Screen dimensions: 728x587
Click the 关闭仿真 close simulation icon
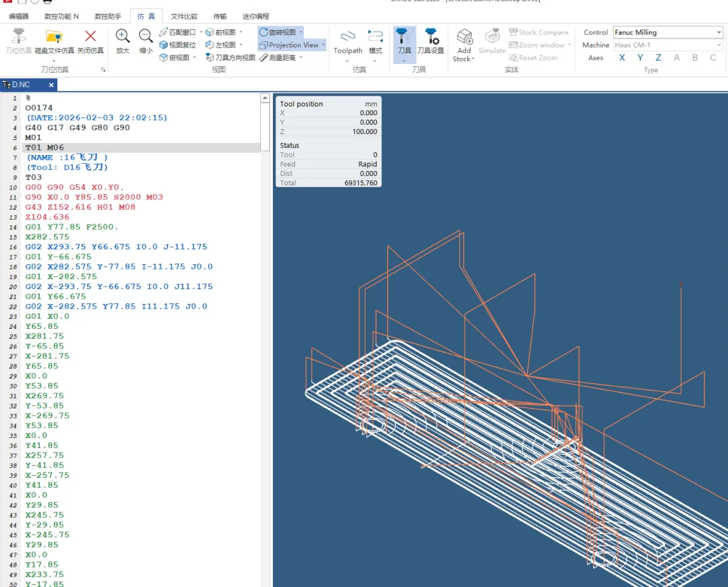click(x=90, y=38)
